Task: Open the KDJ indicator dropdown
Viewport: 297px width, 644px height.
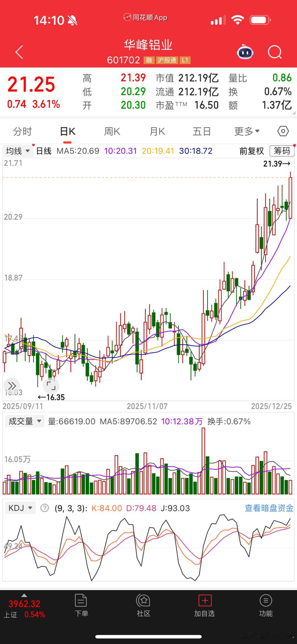Action: [20, 508]
